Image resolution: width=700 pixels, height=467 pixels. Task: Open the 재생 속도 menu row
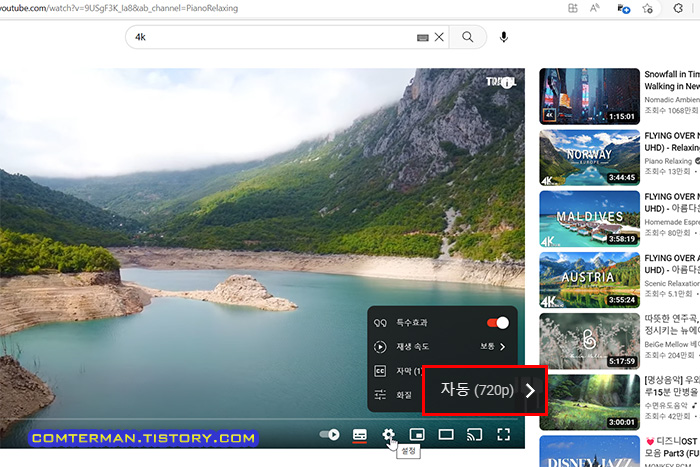[x=442, y=346]
